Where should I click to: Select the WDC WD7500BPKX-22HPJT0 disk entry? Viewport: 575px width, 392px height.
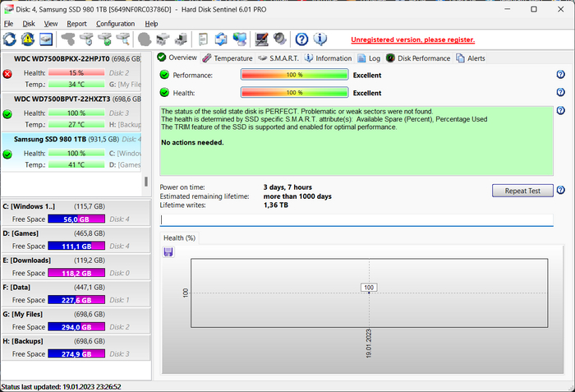tap(71, 71)
